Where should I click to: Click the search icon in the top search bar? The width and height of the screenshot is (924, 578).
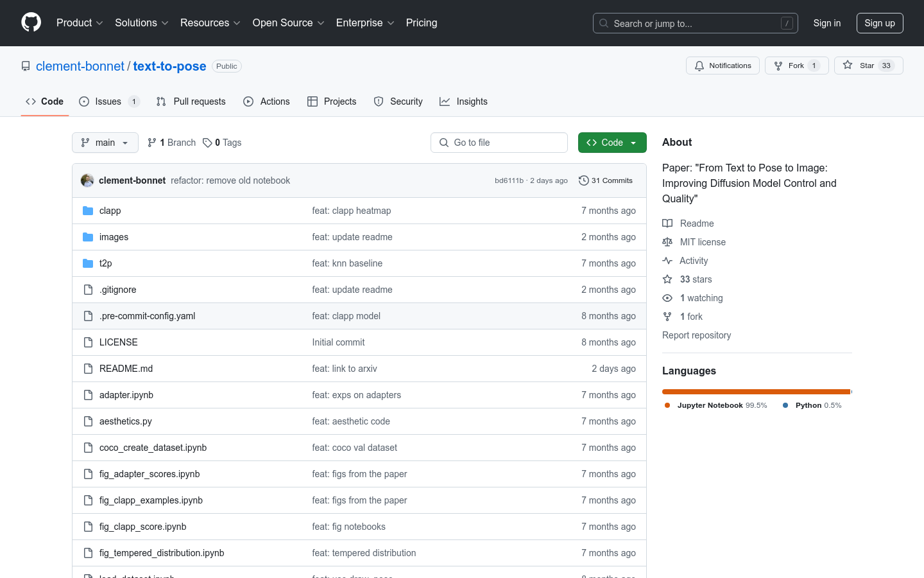click(x=604, y=23)
